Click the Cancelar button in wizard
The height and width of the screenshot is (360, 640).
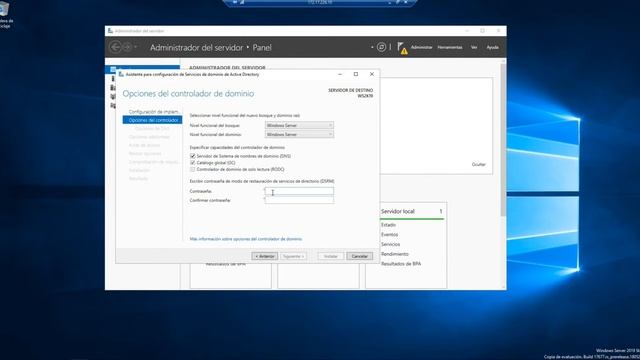click(360, 256)
